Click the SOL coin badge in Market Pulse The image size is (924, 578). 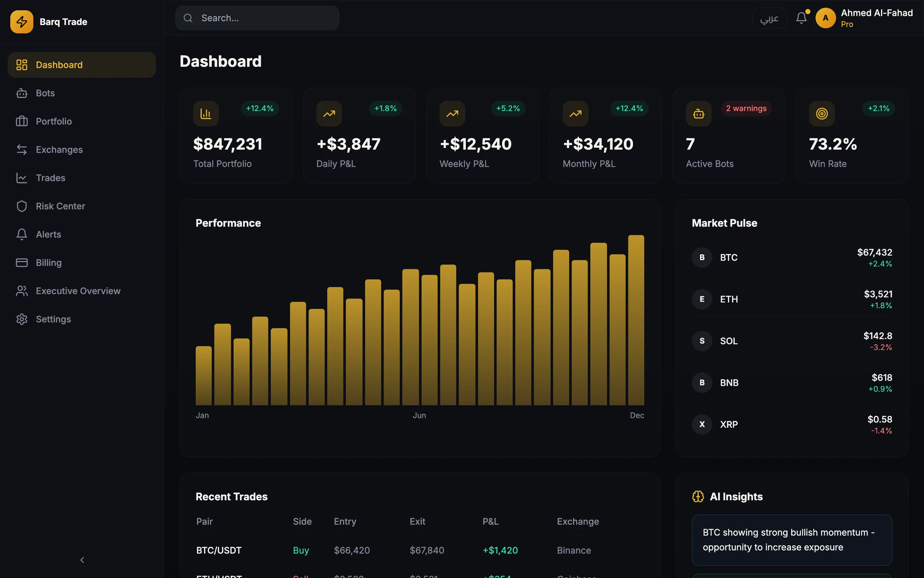pyautogui.click(x=702, y=341)
